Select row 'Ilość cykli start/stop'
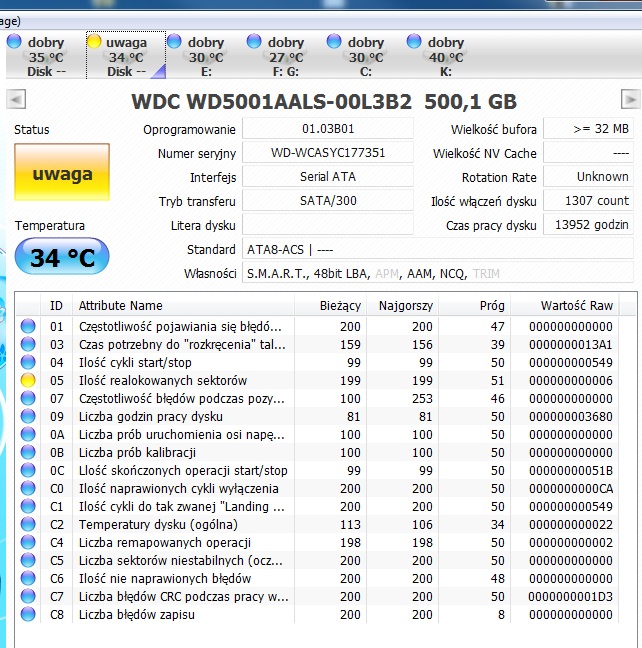This screenshot has height=648, width=642. [317, 362]
